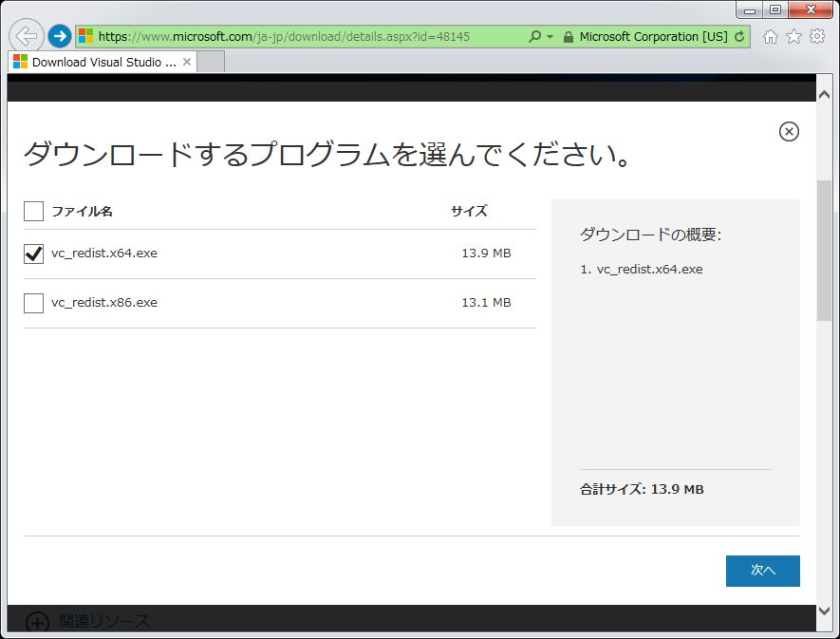The width and height of the screenshot is (840, 639).
Task: Close the download selection dialog with X
Action: (789, 132)
